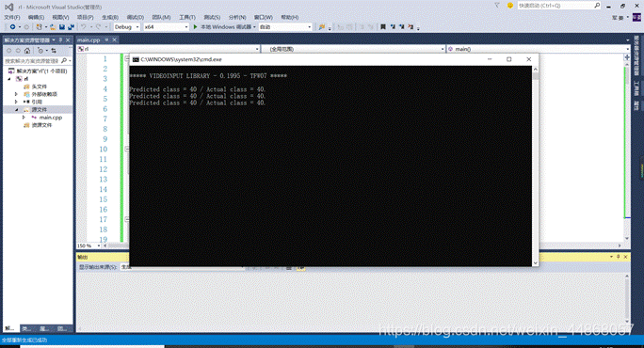Click the feedback smiley icon in title bar
Viewport: 644px width, 348px height.
(x=510, y=6)
